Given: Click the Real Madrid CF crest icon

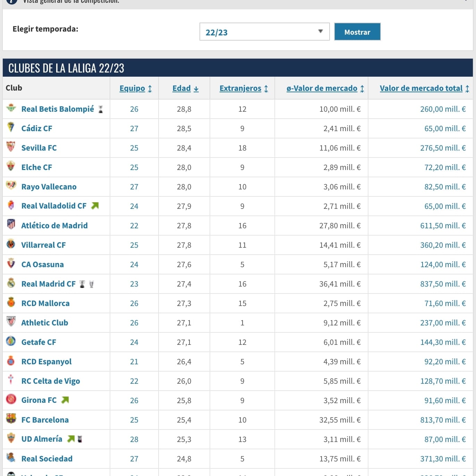Looking at the screenshot, I should (x=11, y=283).
